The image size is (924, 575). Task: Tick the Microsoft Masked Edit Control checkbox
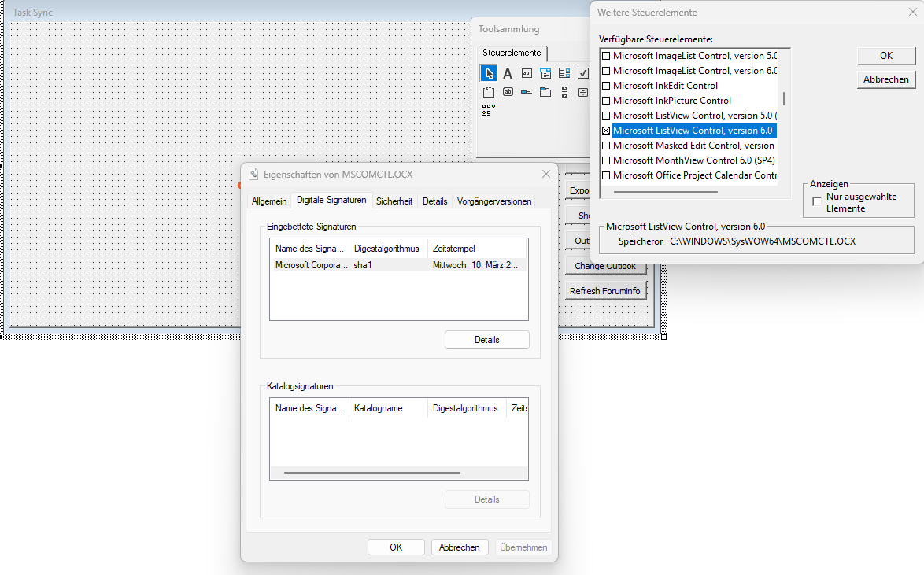pos(606,146)
